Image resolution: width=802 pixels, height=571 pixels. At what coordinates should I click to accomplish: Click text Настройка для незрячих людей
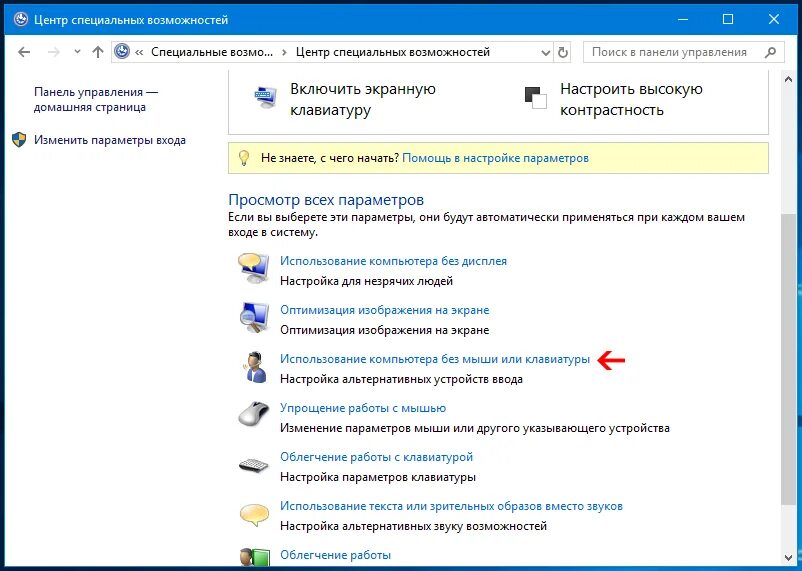[x=366, y=281]
